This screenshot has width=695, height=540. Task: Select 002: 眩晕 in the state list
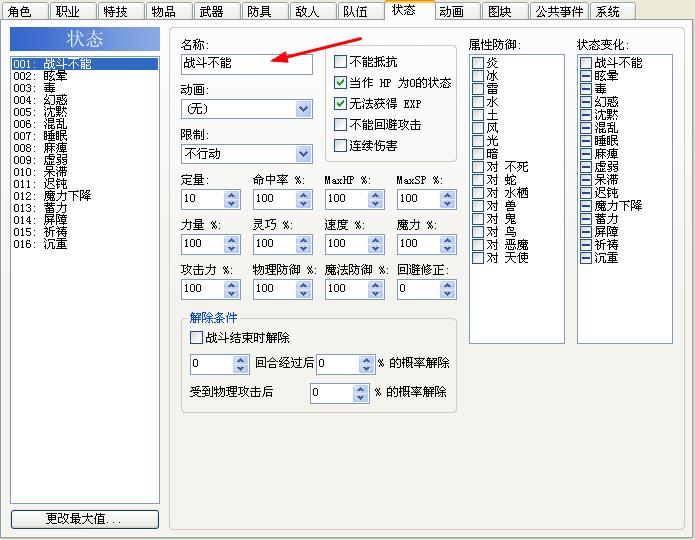tap(85, 76)
